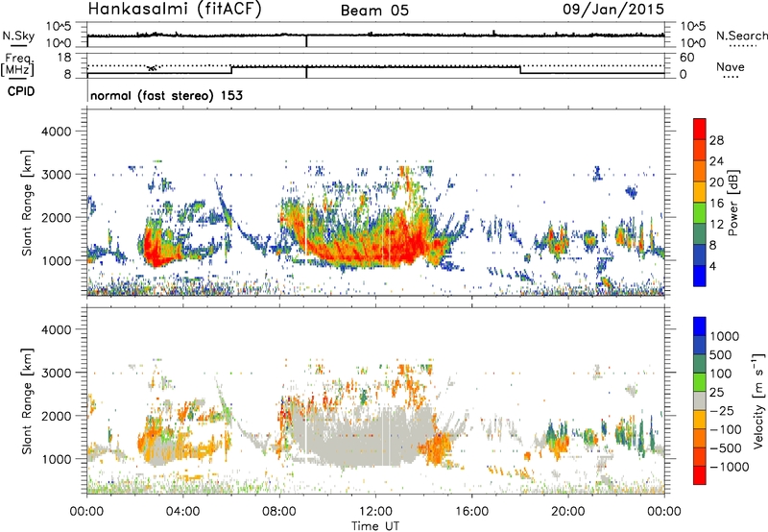This screenshot has width=768, height=532.
Task: Click the '16' power colorbar label
Action: (x=716, y=204)
